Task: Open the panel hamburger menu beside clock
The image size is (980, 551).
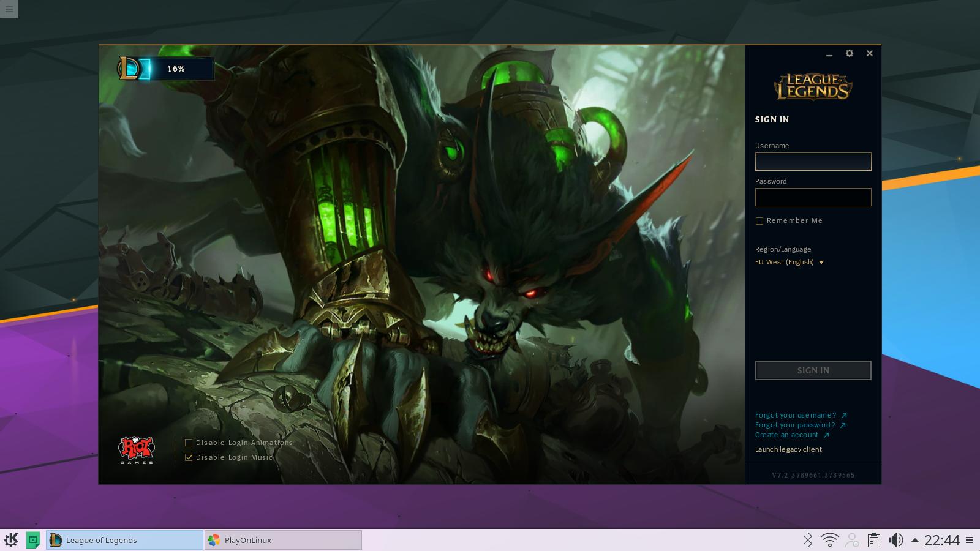Action: (970, 540)
